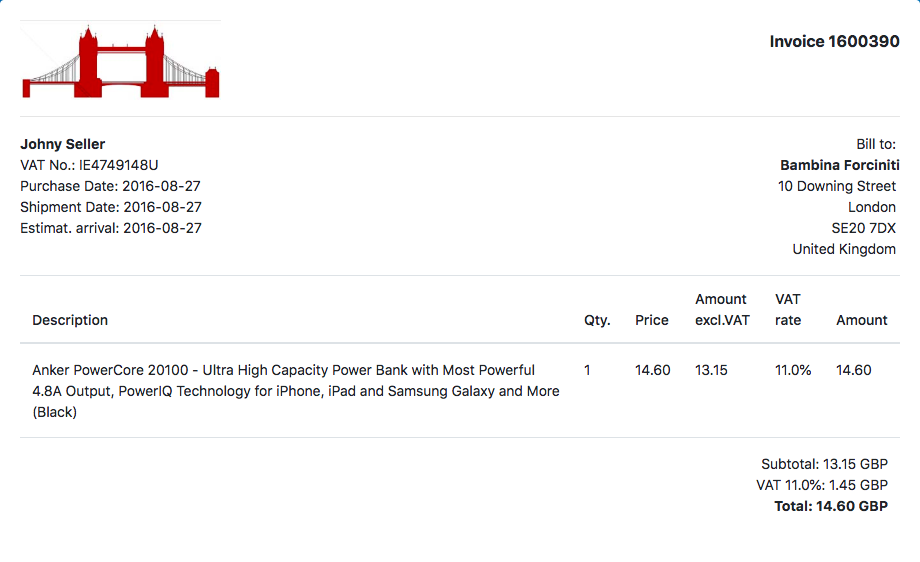920x562 pixels.
Task: Click the United Kingdom country line
Action: click(x=844, y=249)
